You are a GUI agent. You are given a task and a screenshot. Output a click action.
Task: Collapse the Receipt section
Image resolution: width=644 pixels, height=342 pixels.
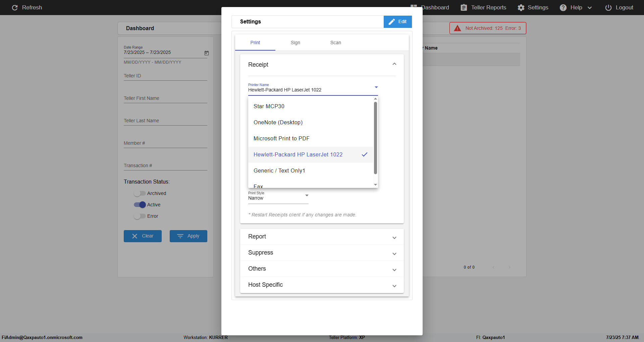pos(394,64)
